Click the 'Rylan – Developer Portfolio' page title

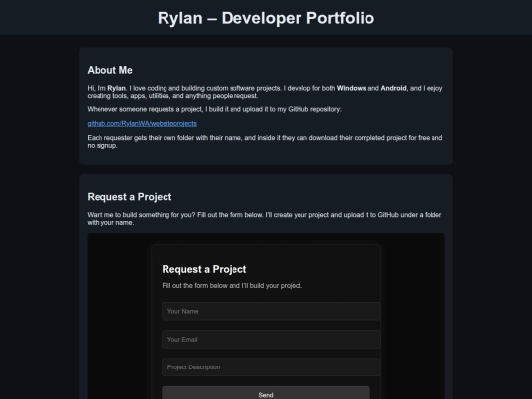266,18
